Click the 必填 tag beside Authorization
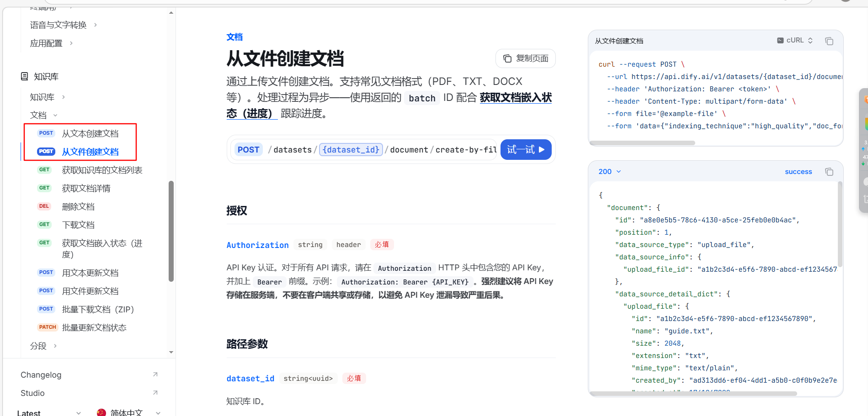The image size is (868, 416). (x=382, y=245)
